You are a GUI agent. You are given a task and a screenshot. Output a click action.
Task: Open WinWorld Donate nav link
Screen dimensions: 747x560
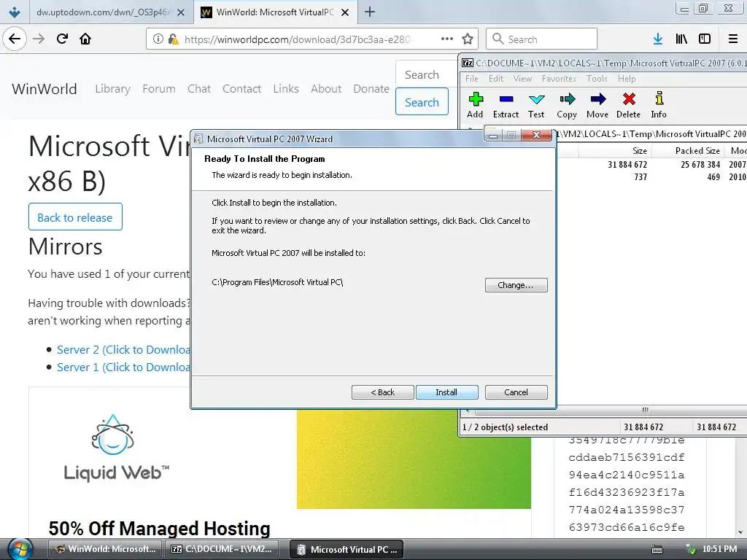[371, 88]
